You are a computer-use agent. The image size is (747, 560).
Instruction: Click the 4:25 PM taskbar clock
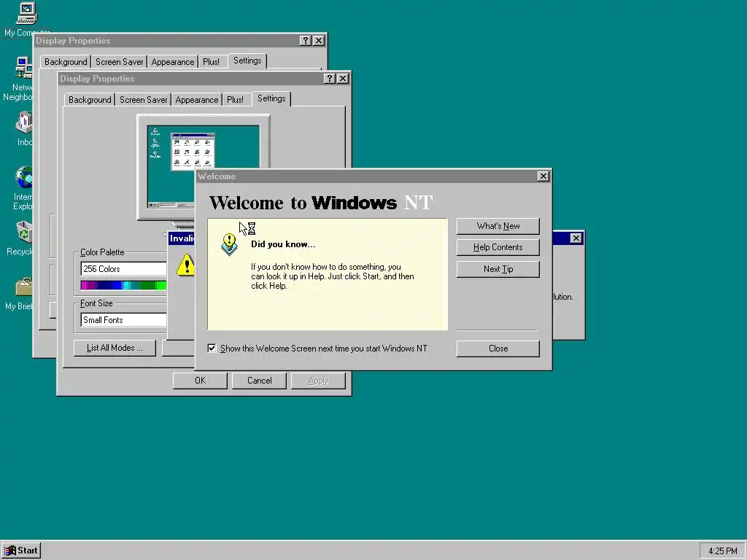point(722,551)
